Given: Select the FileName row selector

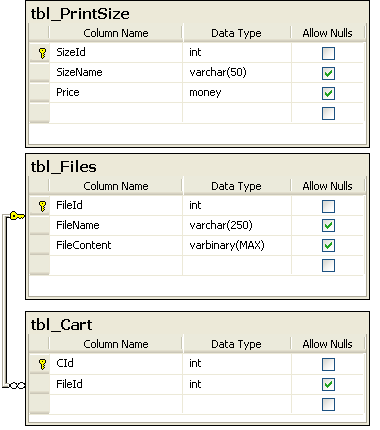Looking at the screenshot, I should tap(39, 225).
